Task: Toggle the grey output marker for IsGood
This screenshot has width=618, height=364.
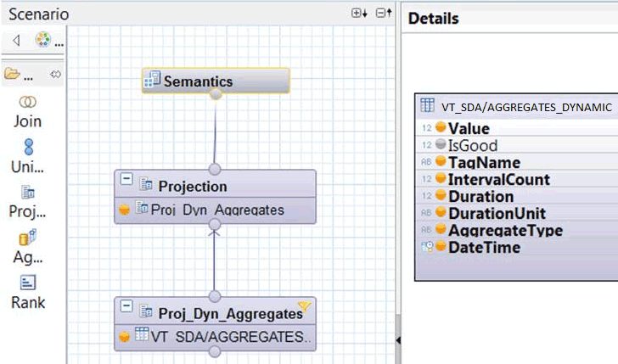Action: [441, 145]
